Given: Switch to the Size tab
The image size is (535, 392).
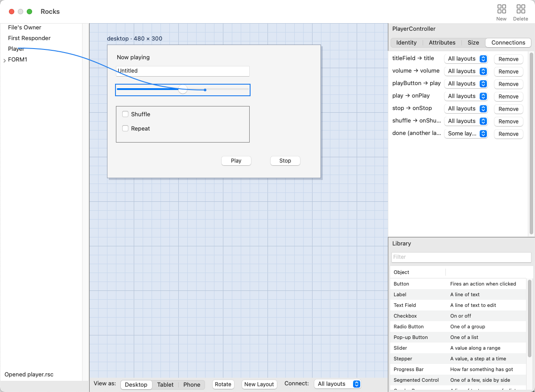Looking at the screenshot, I should [x=473, y=43].
